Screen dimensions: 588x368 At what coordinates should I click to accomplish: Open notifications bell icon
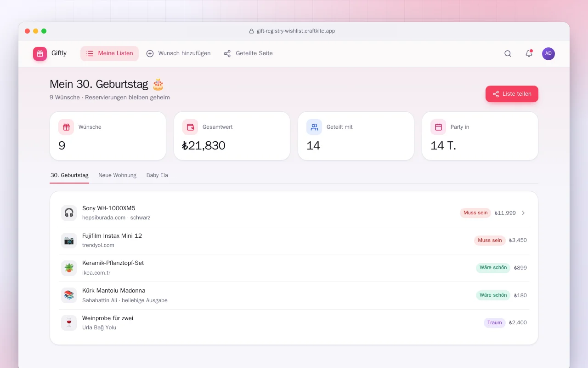[x=529, y=54]
